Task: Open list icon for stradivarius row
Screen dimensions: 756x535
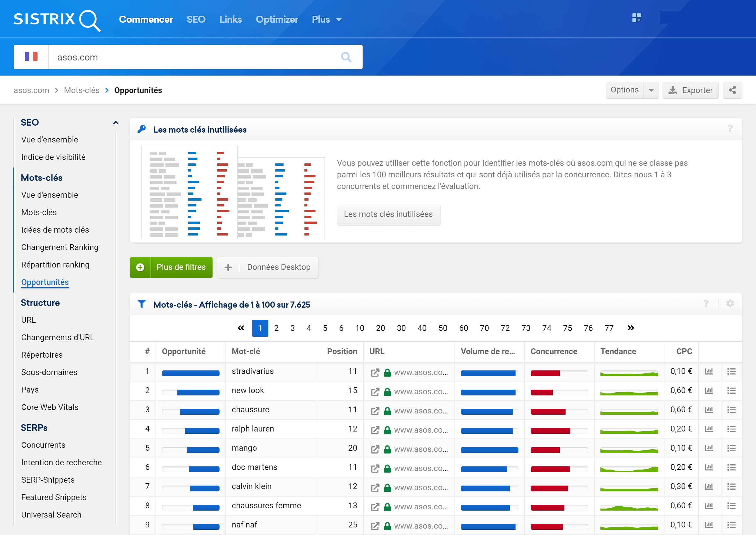Action: (x=731, y=371)
